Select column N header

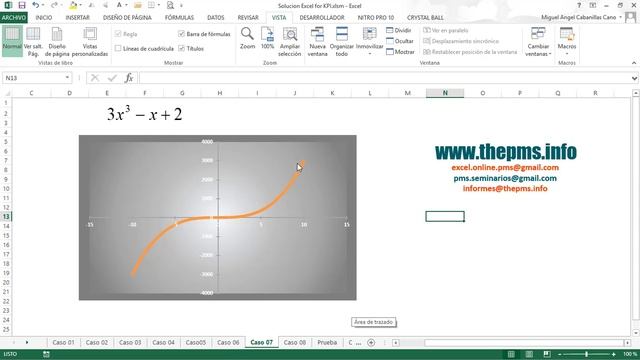point(445,93)
